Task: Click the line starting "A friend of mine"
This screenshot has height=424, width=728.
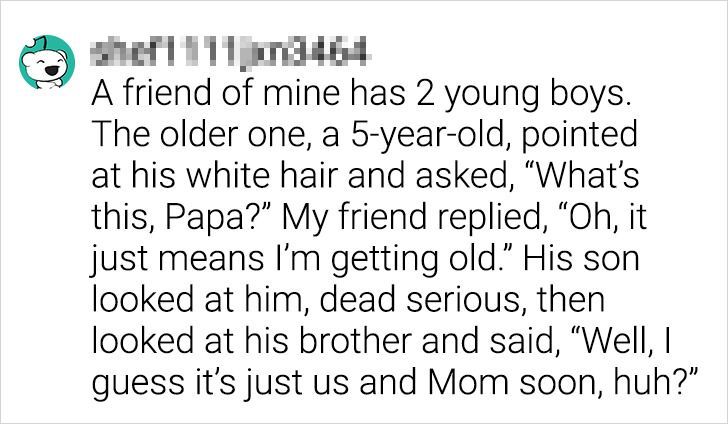Action: (x=362, y=94)
